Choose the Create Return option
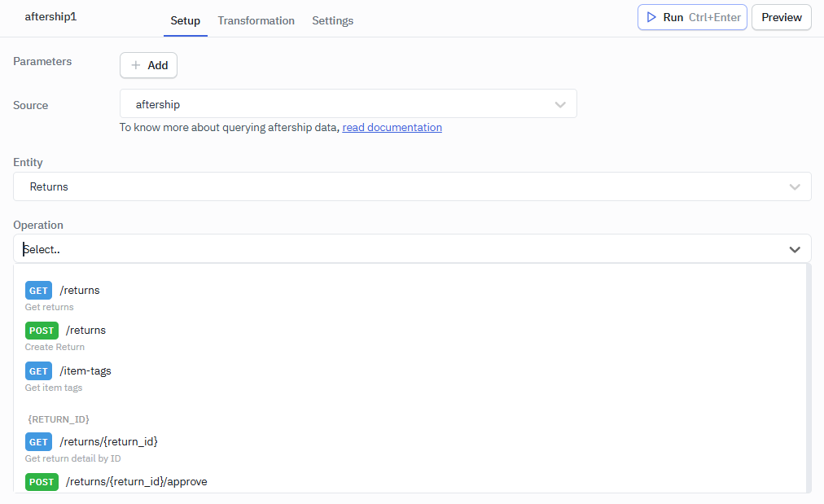The image size is (824, 504). click(410, 338)
